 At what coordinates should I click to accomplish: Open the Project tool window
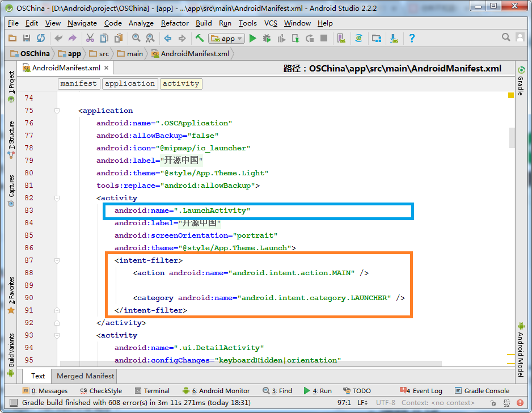11,87
